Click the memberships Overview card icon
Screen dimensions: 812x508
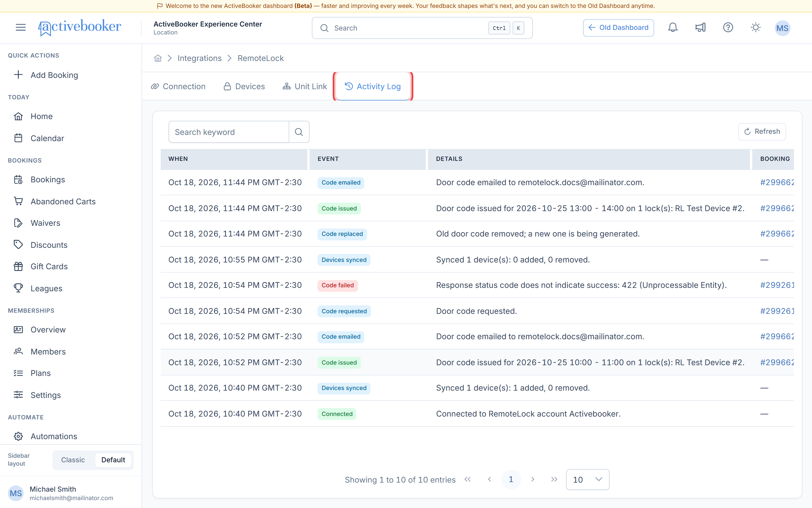[18, 330]
